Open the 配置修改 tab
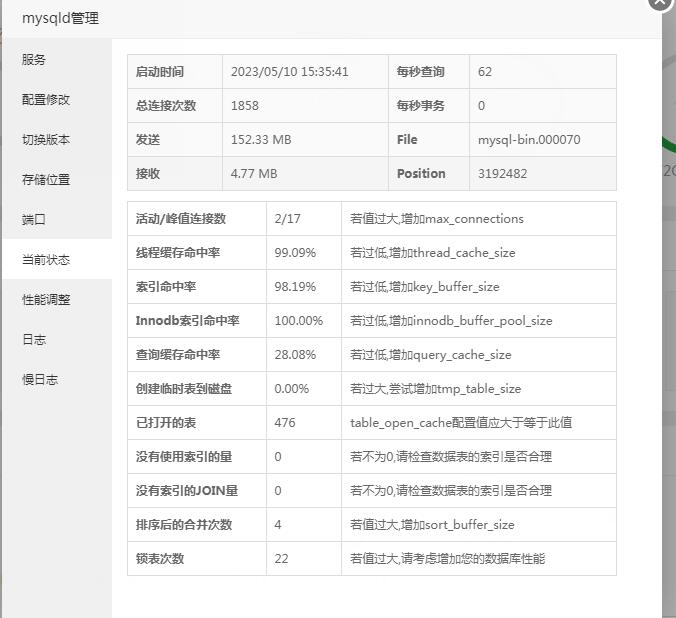The width and height of the screenshot is (676, 618). [x=57, y=100]
